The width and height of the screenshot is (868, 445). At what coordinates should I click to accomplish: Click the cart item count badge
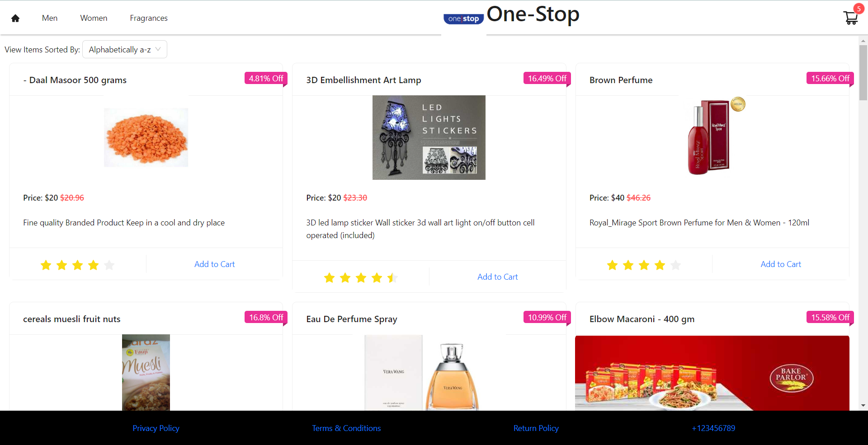click(x=859, y=9)
